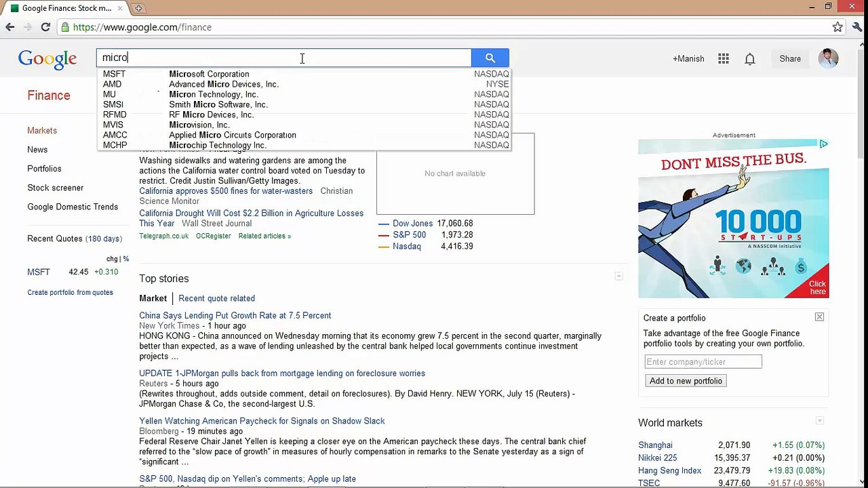Select the Microvision, Inc. suggestion
Image resolution: width=868 pixels, height=488 pixels.
click(303, 125)
